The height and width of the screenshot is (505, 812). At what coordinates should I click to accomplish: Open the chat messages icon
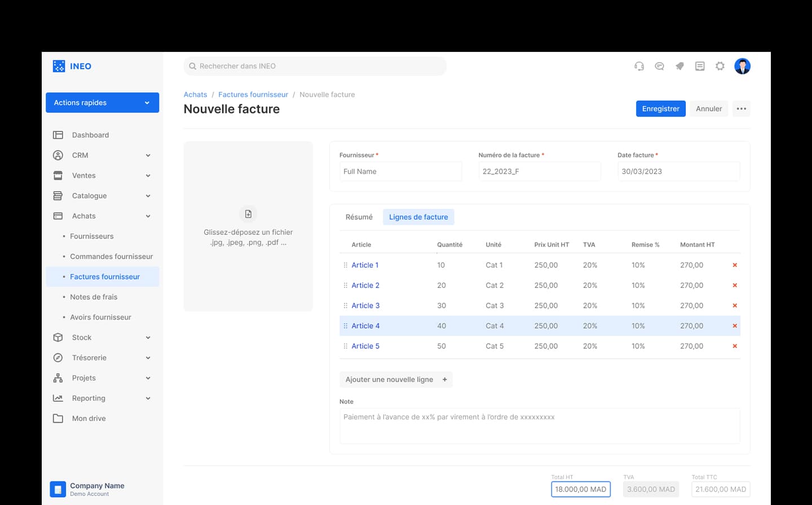tap(659, 67)
